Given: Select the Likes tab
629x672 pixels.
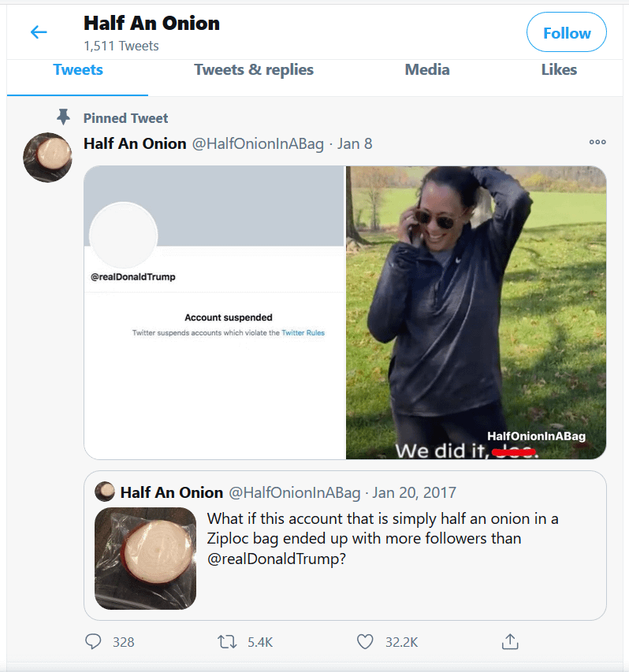Looking at the screenshot, I should [x=559, y=69].
